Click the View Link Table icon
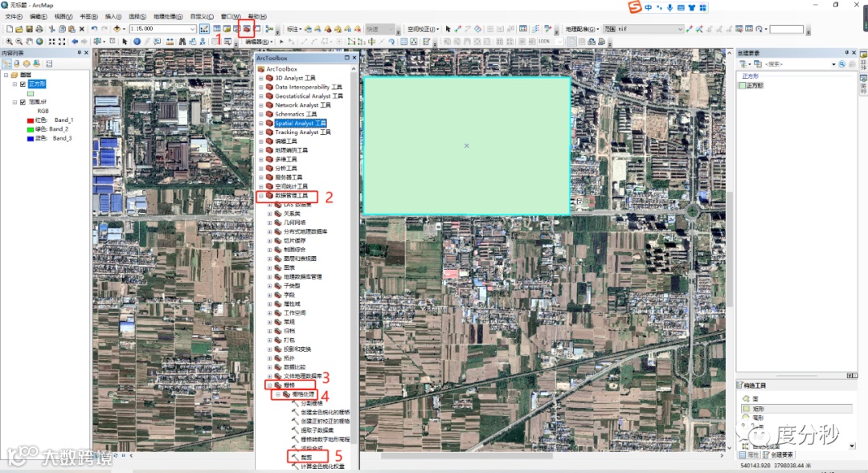The height and width of the screenshot is (473, 868). (749, 29)
